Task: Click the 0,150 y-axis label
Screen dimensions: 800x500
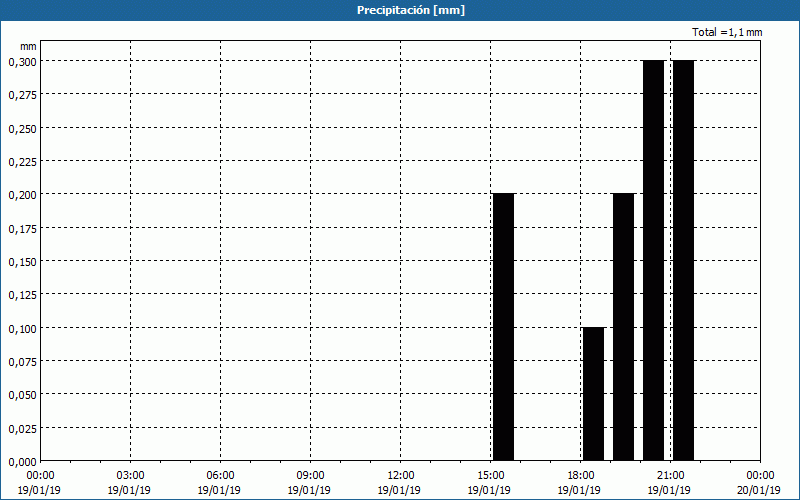Action: [22, 262]
